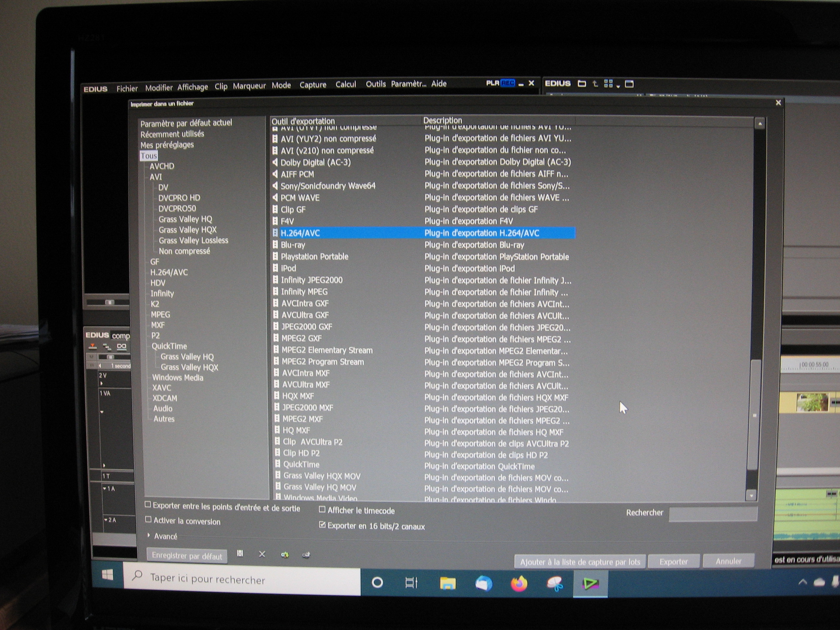Enable Exporter entre les points d'entrée et de sortie

(148, 505)
